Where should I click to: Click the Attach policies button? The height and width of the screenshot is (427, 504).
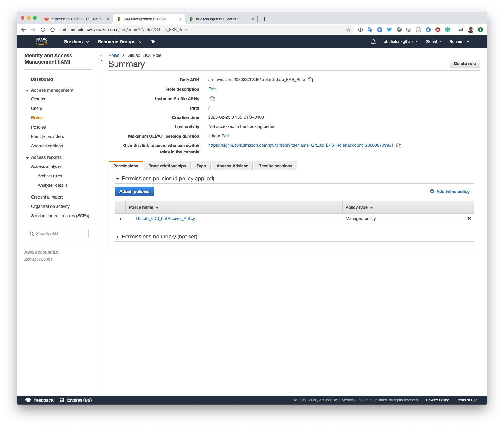pos(134,192)
